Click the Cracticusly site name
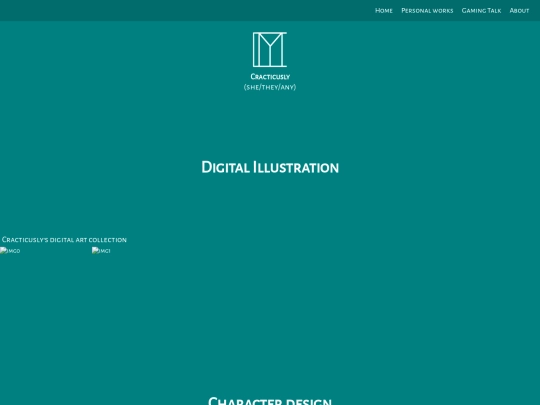 click(x=270, y=76)
